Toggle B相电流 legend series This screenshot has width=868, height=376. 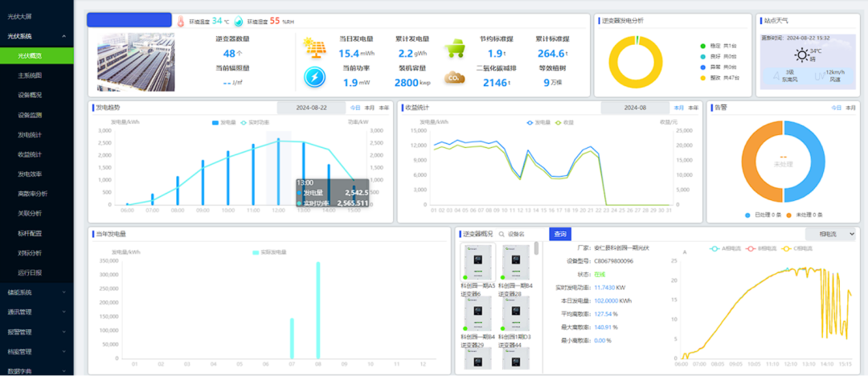click(x=763, y=248)
